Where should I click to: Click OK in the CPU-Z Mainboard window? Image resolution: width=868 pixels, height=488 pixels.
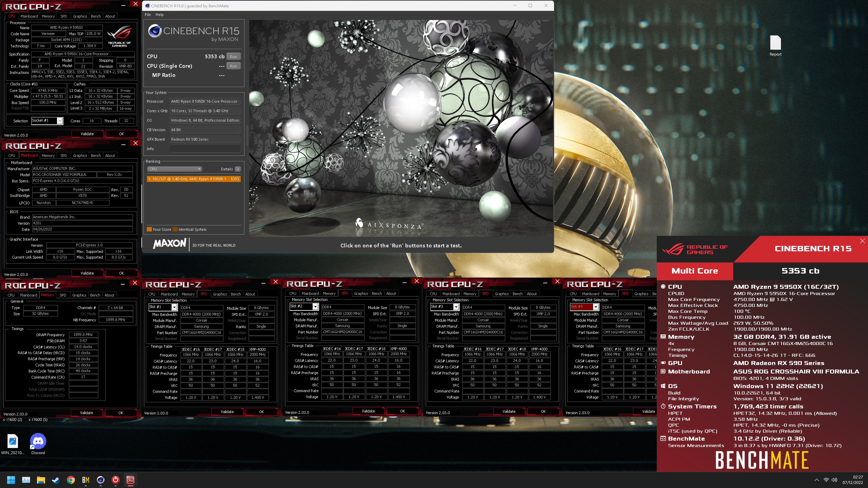pyautogui.click(x=121, y=273)
